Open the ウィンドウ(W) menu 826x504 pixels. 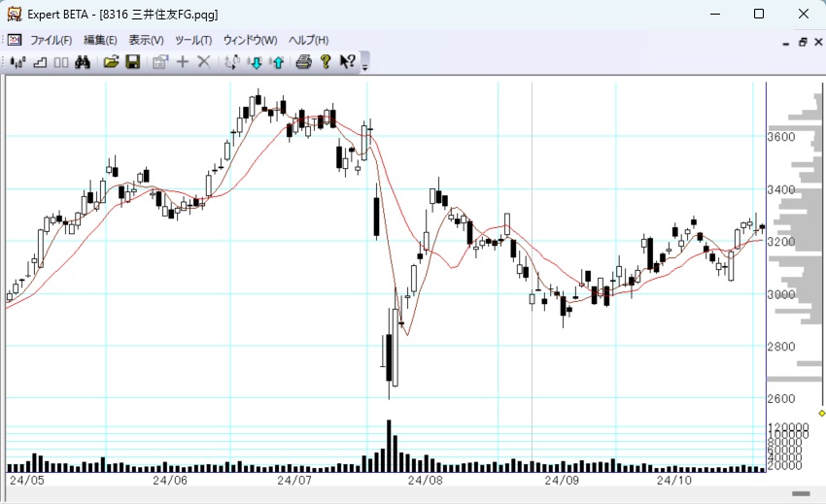250,40
